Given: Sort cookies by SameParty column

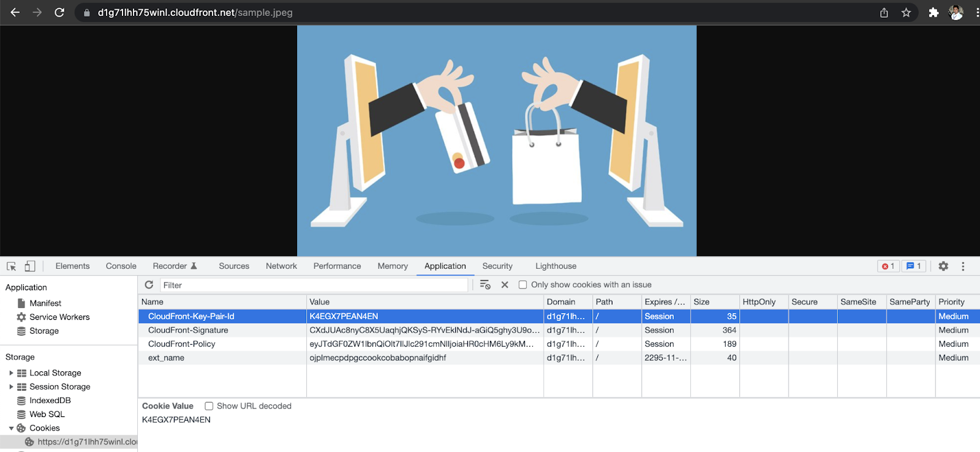Looking at the screenshot, I should (x=911, y=302).
